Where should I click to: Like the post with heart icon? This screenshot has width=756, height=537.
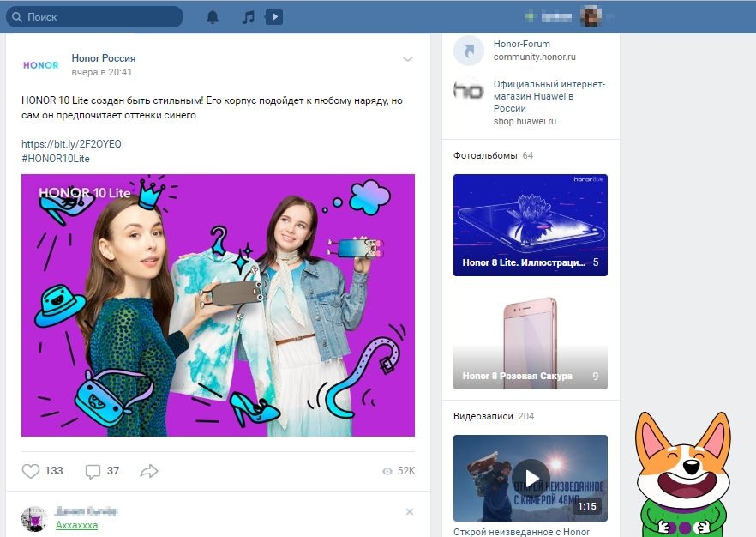31,471
